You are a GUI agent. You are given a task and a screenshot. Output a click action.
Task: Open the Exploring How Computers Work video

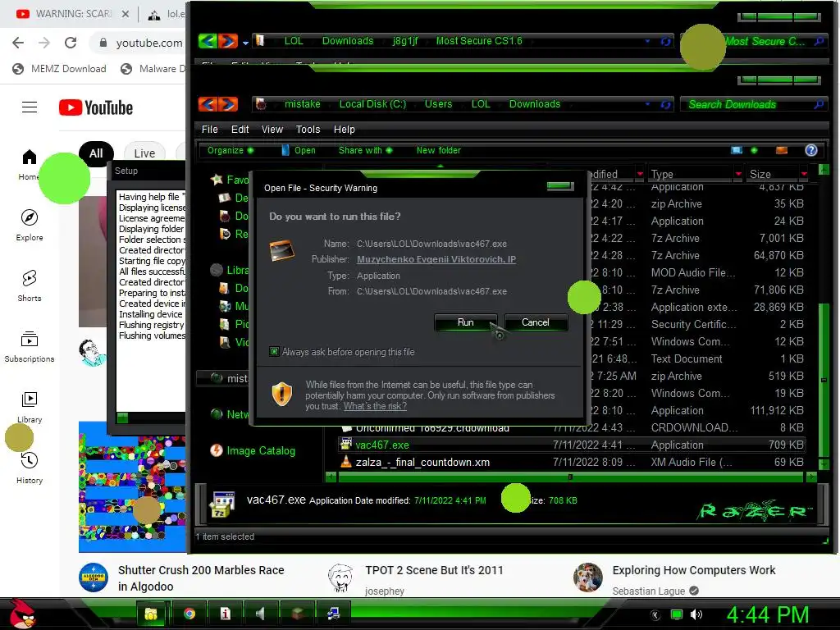click(x=694, y=570)
